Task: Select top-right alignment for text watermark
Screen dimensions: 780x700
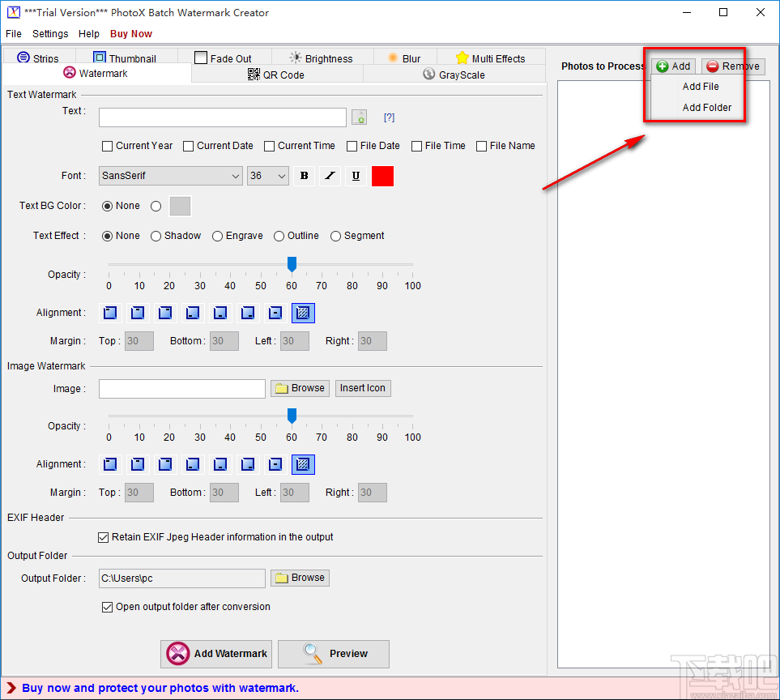Action: [x=165, y=313]
